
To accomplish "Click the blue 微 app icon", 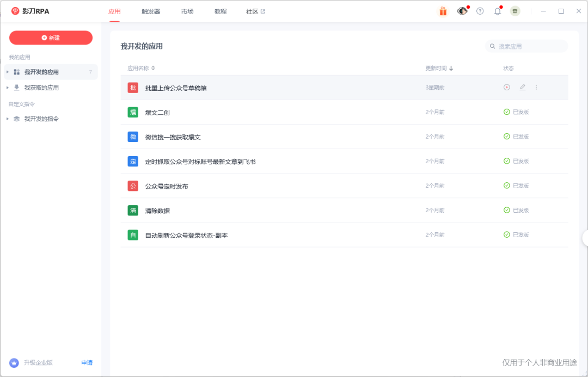I will point(133,137).
